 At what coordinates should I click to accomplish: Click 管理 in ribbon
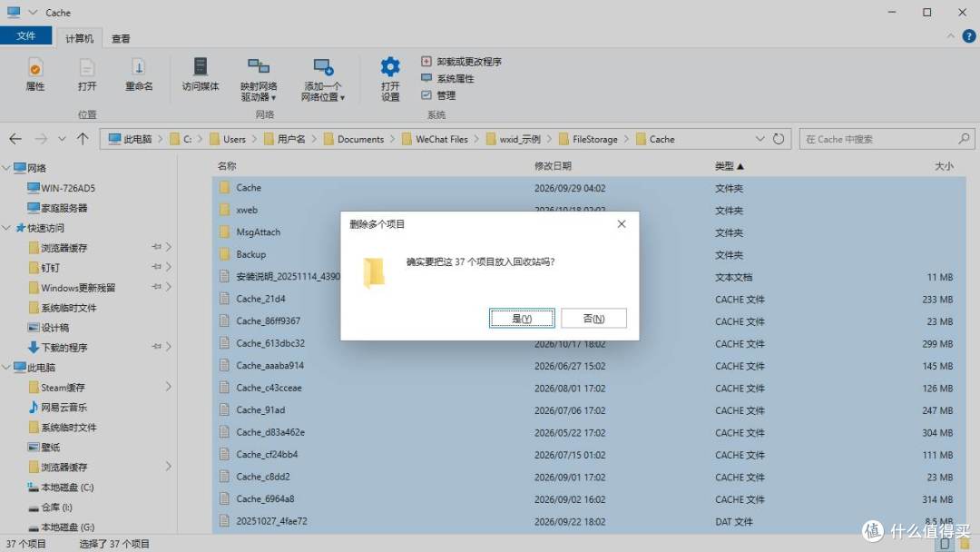(438, 95)
